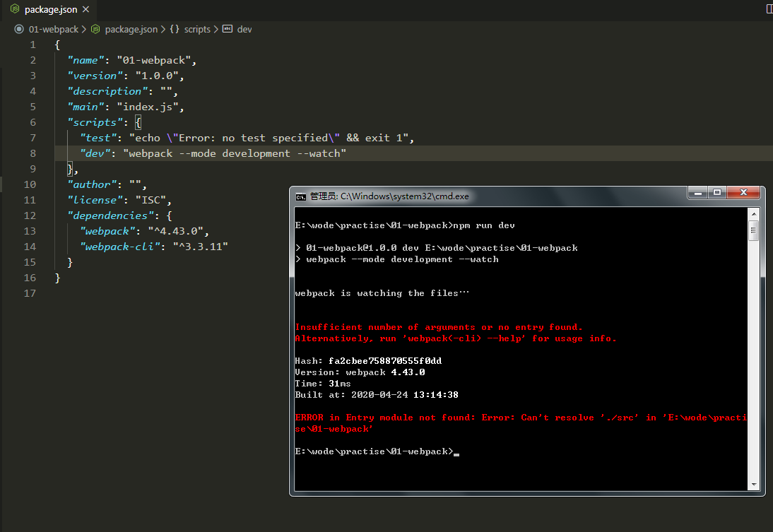Click the "^3.3.11" version string

pyautogui.click(x=200, y=247)
